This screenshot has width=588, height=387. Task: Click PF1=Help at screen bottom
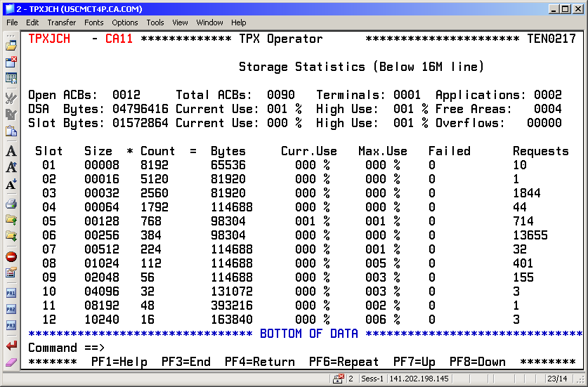click(x=119, y=362)
